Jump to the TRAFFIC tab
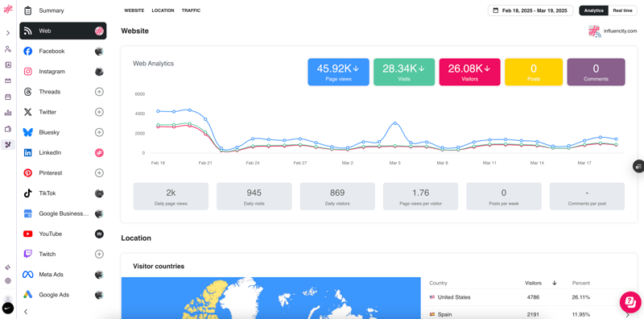The height and width of the screenshot is (319, 644). click(x=191, y=10)
